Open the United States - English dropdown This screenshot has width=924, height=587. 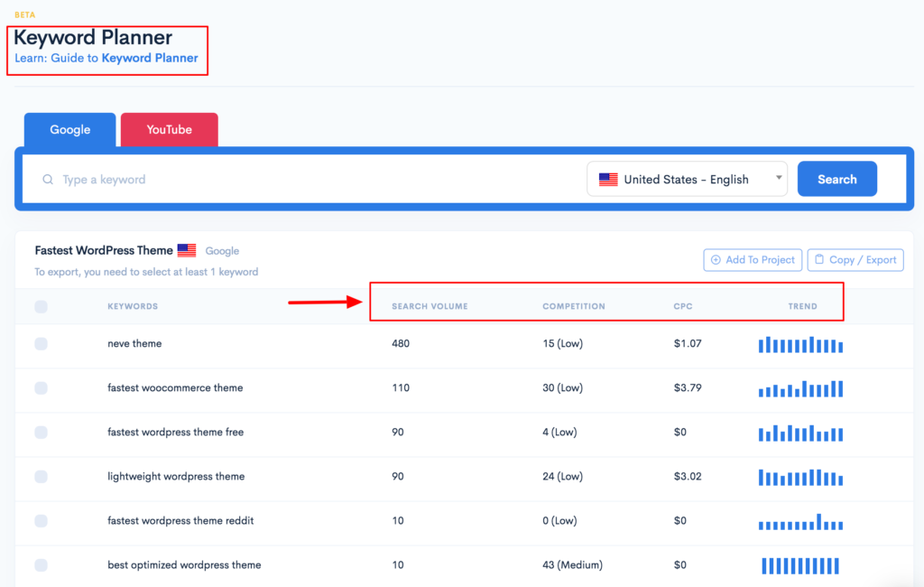point(687,179)
